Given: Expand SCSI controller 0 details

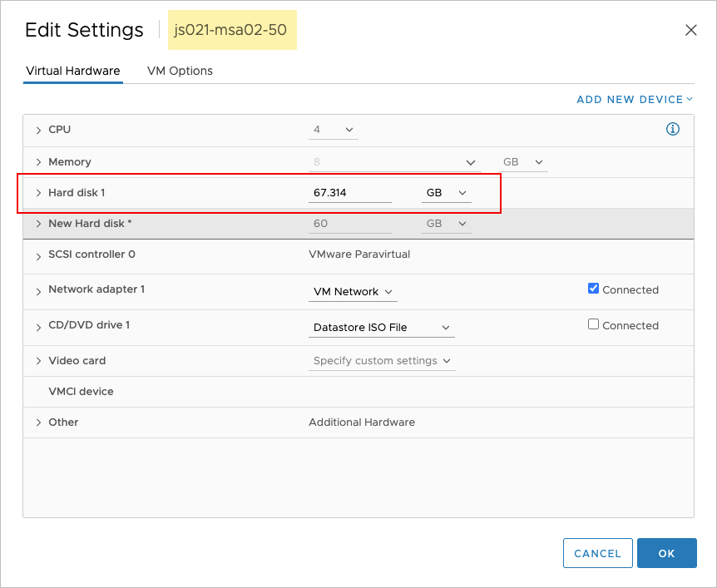Looking at the screenshot, I should [x=38, y=255].
